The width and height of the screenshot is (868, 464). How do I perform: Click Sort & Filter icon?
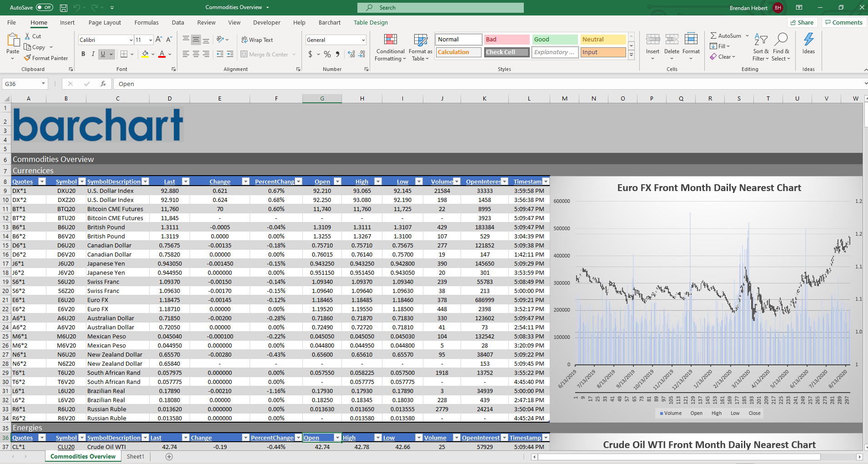click(x=761, y=40)
